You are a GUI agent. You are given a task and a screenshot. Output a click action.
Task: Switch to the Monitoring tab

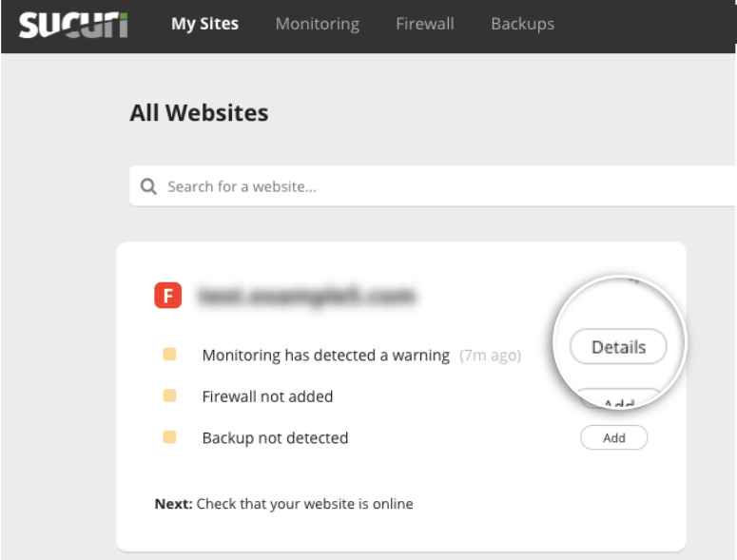point(317,24)
